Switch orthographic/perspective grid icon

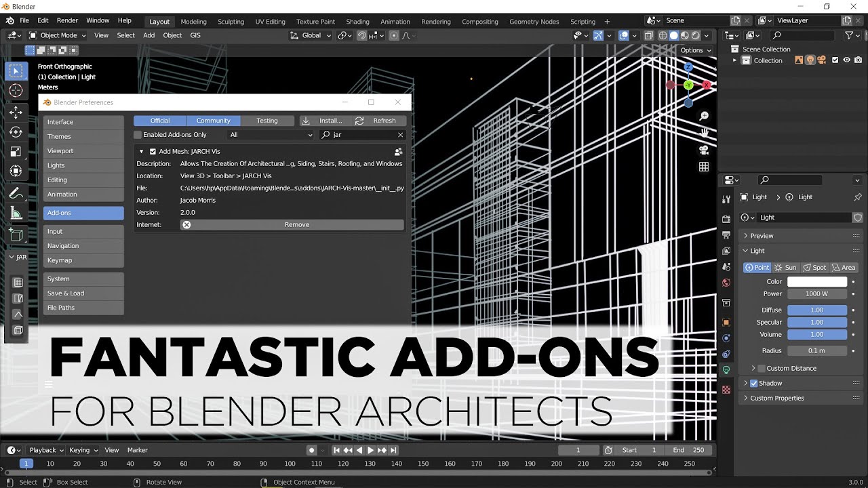pos(704,167)
